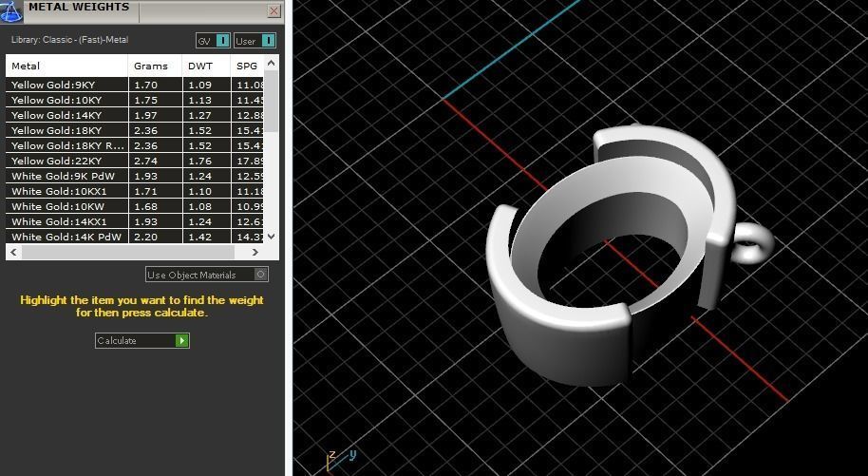
Task: Select the Yellow Gold:9KY row
Action: point(135,85)
